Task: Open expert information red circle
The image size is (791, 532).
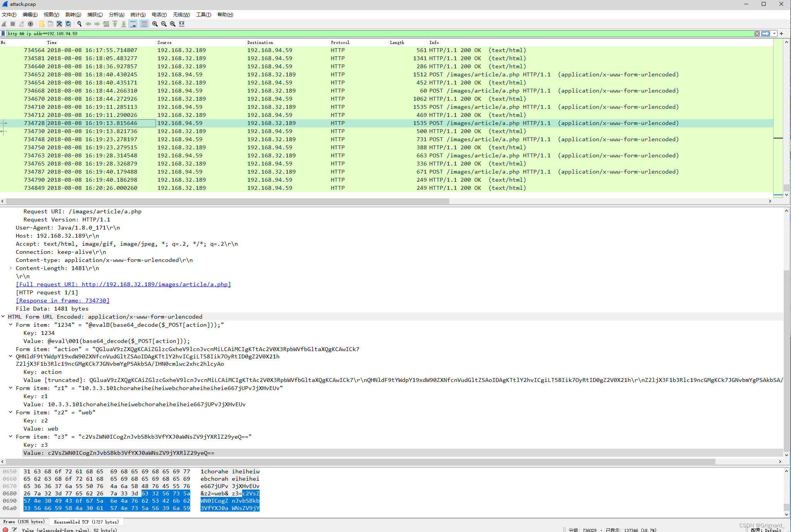Action: [5, 530]
